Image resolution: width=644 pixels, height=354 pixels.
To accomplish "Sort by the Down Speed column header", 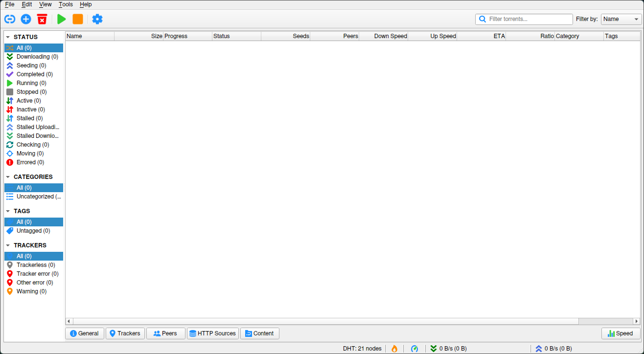I will coord(384,36).
